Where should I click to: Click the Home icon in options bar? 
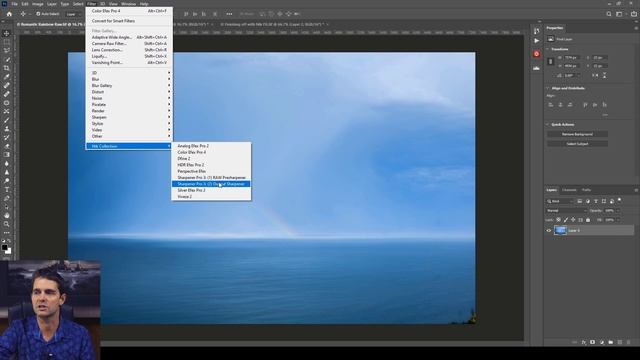(x=9, y=14)
